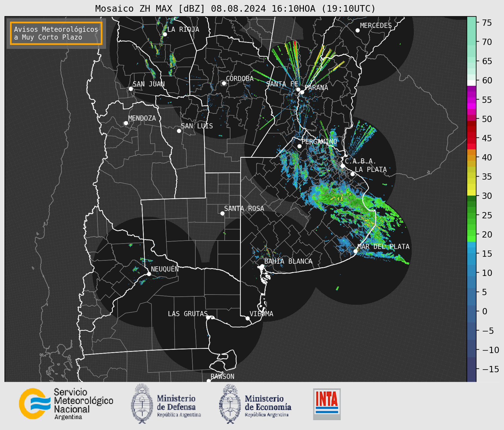This screenshot has height=430, width=504.
Task: Click the Servicio Meteorológico Nacional logo
Action: point(66,404)
